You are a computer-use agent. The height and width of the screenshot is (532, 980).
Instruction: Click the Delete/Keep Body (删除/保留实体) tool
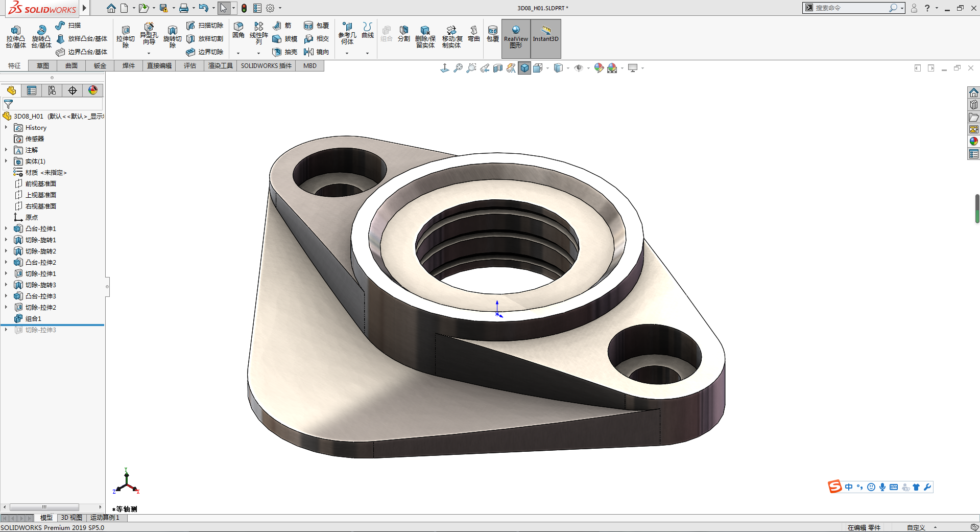point(425,37)
